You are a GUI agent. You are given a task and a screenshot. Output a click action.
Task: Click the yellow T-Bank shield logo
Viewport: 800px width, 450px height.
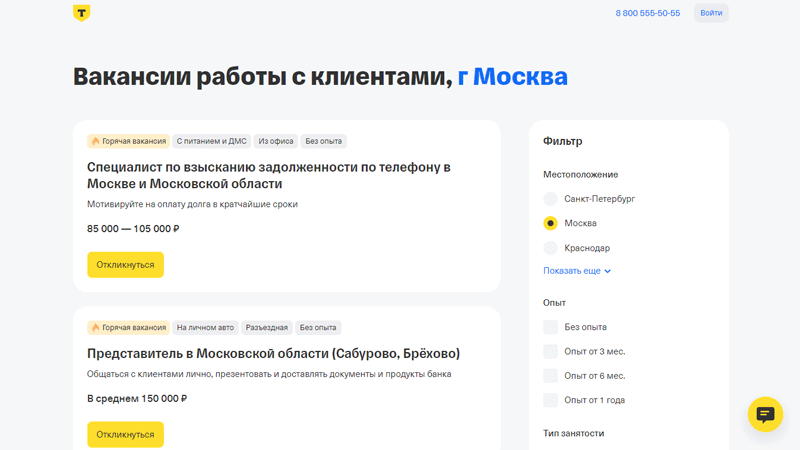pos(82,13)
